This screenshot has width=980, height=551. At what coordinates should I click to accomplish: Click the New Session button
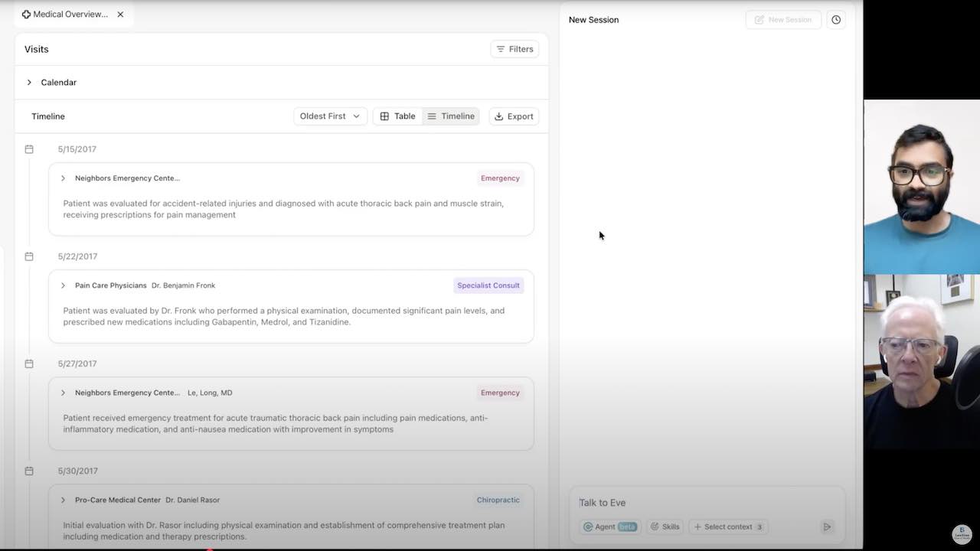click(x=782, y=20)
